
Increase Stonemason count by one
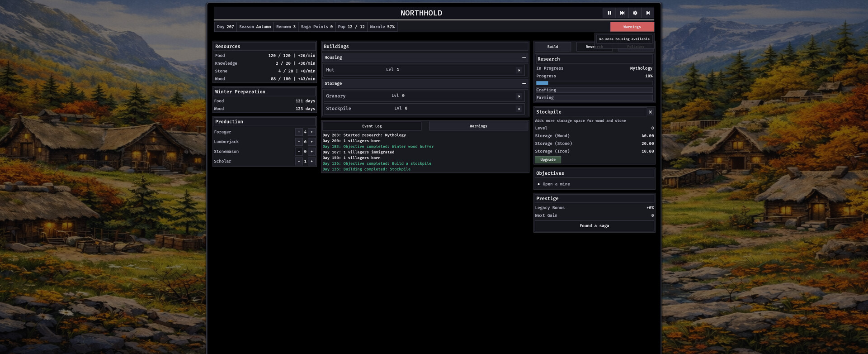tap(311, 152)
